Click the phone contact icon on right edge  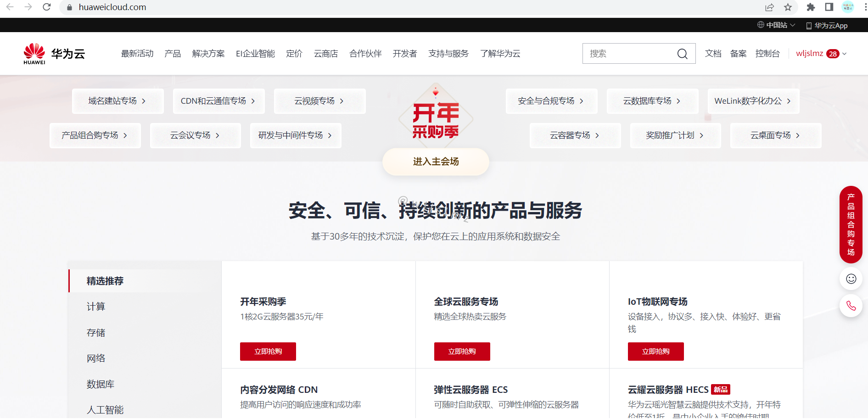(x=851, y=306)
